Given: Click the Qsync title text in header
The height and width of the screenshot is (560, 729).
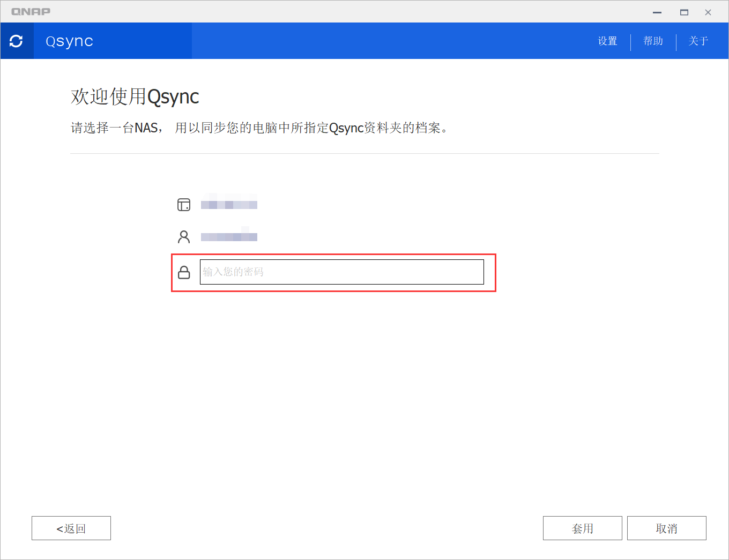Looking at the screenshot, I should (70, 41).
